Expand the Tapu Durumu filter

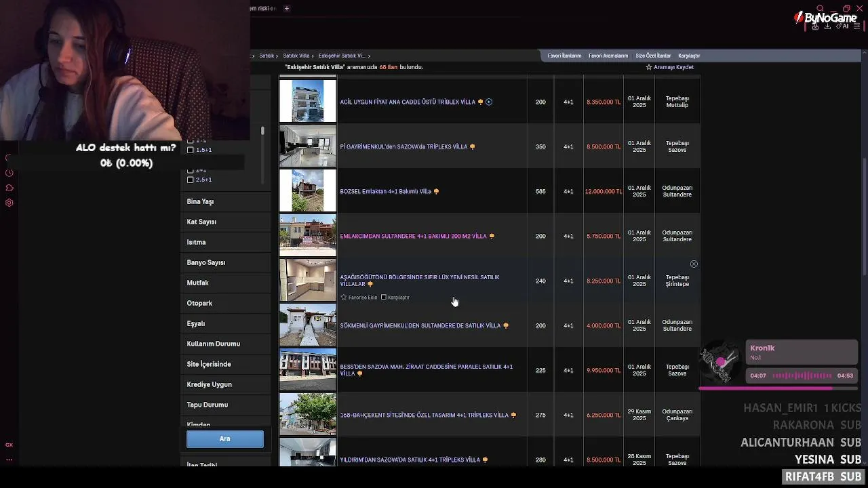click(x=226, y=405)
